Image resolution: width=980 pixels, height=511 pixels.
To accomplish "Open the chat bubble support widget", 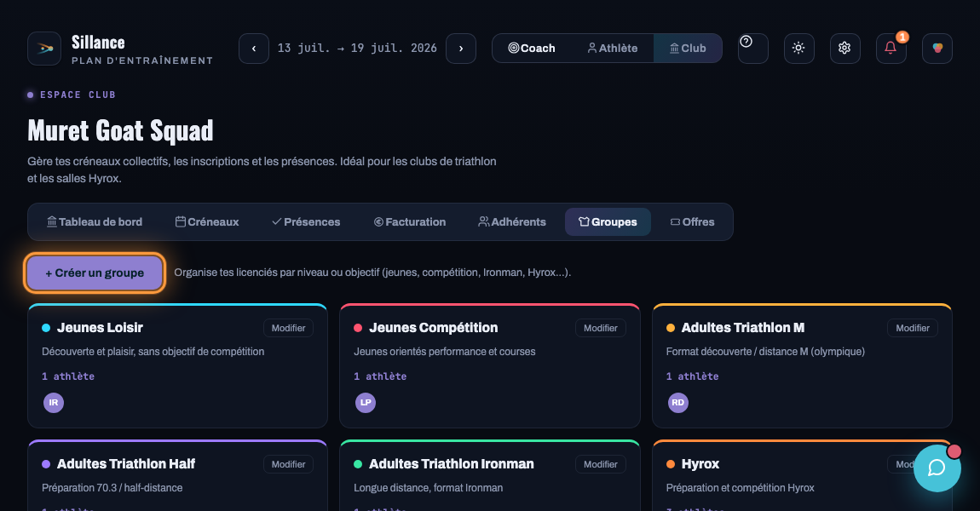I will (937, 468).
